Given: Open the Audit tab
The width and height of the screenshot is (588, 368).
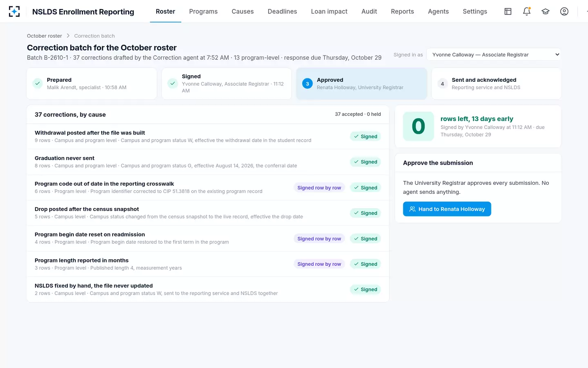Looking at the screenshot, I should [369, 11].
